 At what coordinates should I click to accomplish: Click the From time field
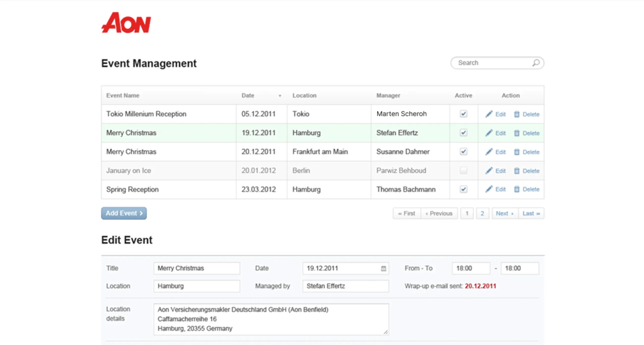(471, 268)
